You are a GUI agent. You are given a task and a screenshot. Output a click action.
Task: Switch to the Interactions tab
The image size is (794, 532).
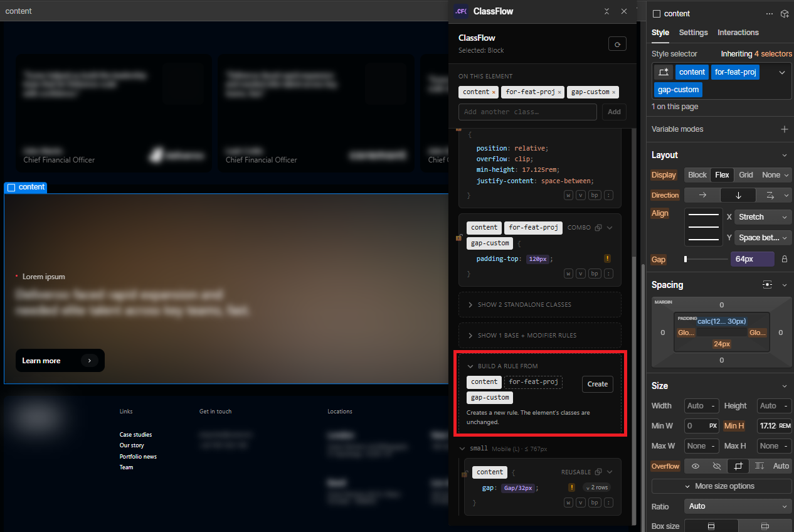pos(738,33)
